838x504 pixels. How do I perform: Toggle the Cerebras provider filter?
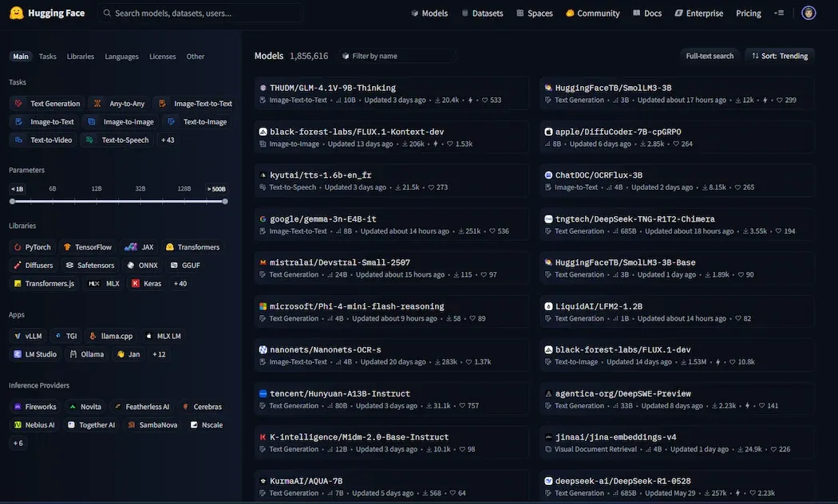[x=202, y=407]
